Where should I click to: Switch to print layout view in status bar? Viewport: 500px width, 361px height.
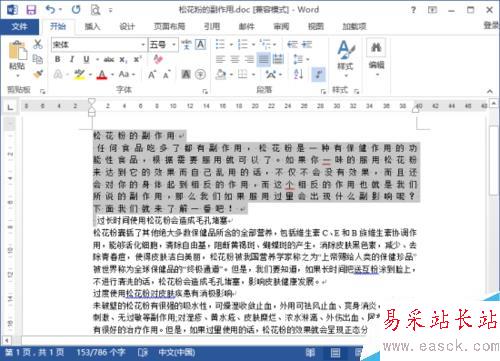point(335,352)
